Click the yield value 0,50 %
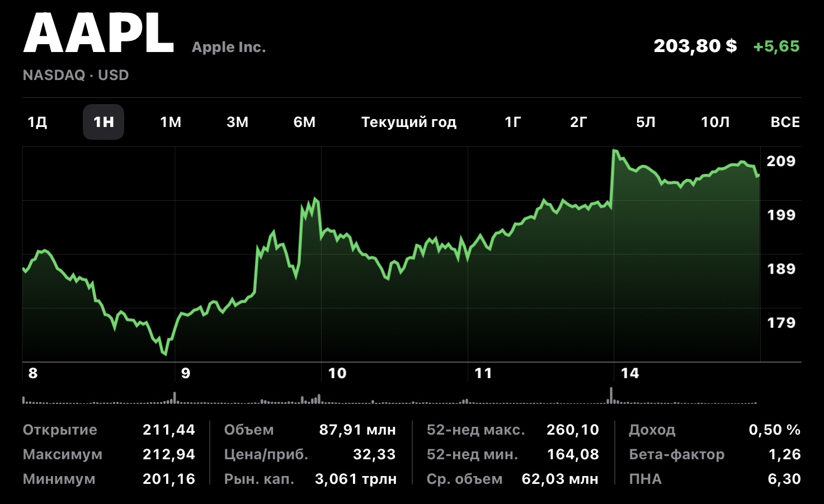 coord(775,430)
